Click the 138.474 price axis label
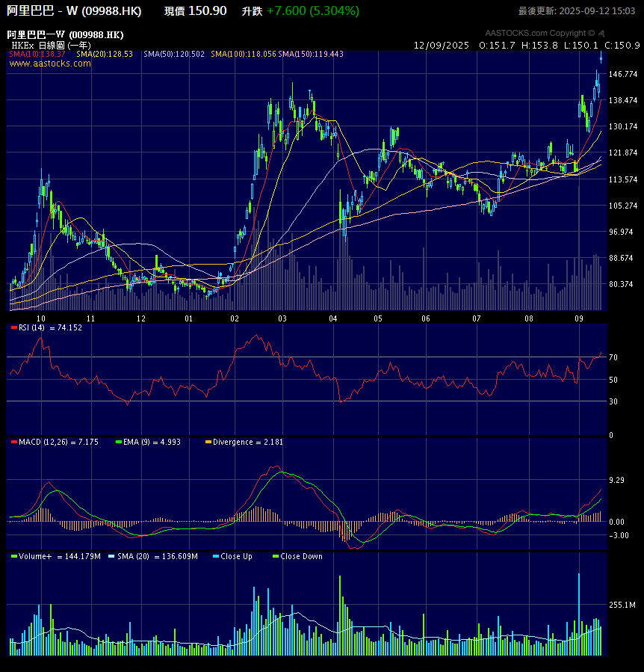The width and height of the screenshot is (644, 672). (623, 100)
